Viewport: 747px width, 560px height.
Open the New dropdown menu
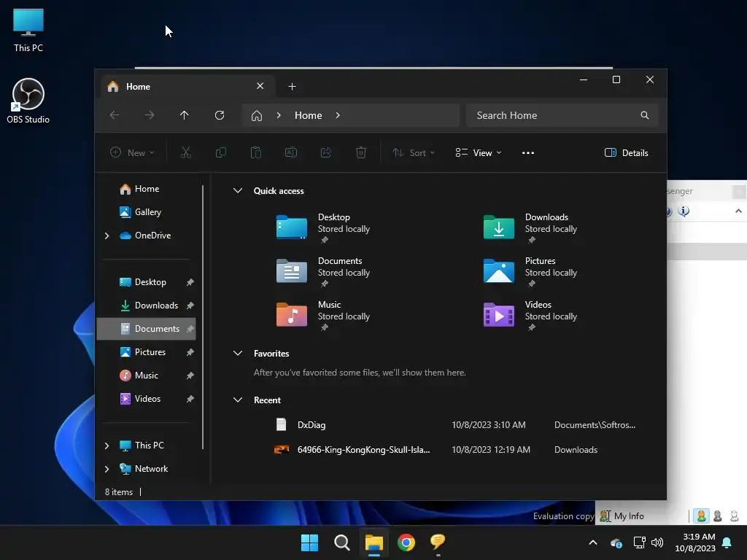[132, 153]
